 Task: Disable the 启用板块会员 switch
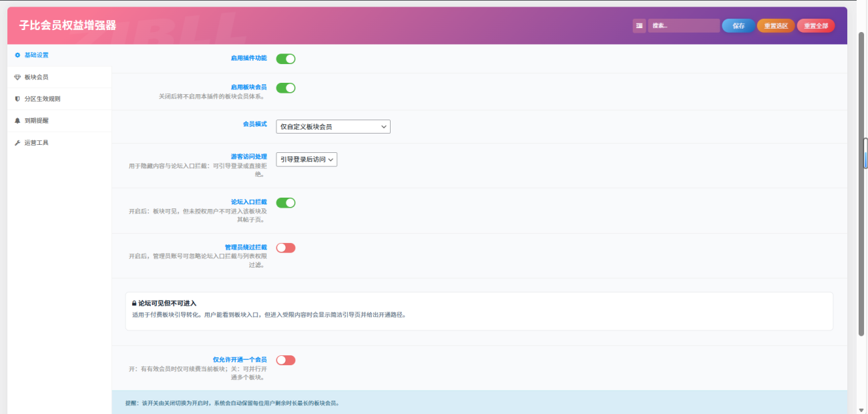tap(286, 88)
